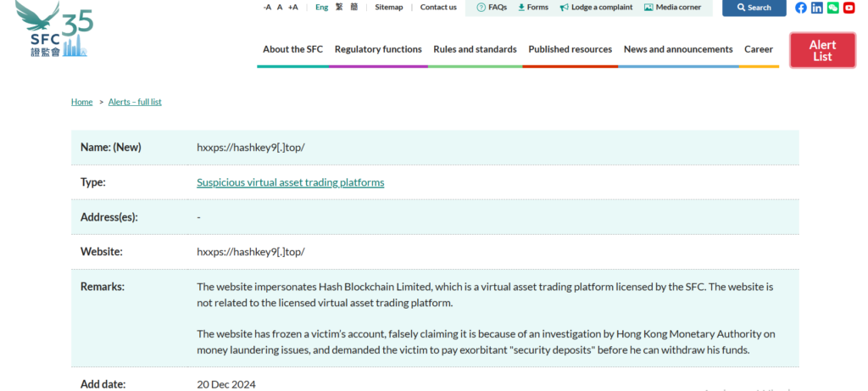Open the Contact us link
This screenshot has width=868, height=391.
[x=438, y=7]
